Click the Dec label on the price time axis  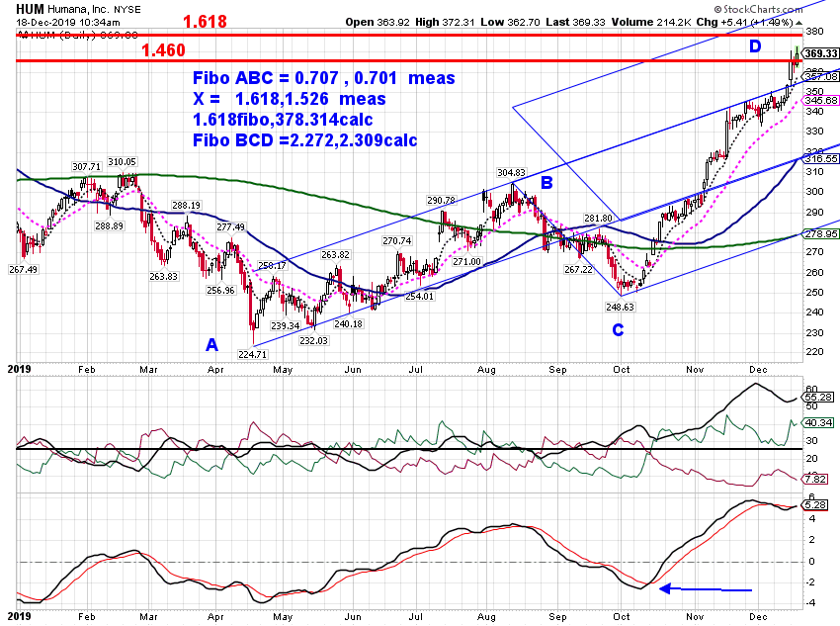758,369
